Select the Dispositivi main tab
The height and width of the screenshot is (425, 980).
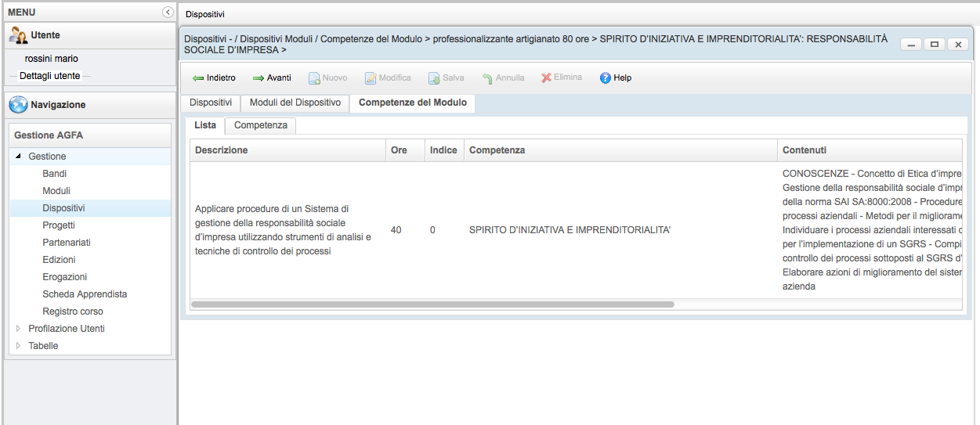point(210,103)
